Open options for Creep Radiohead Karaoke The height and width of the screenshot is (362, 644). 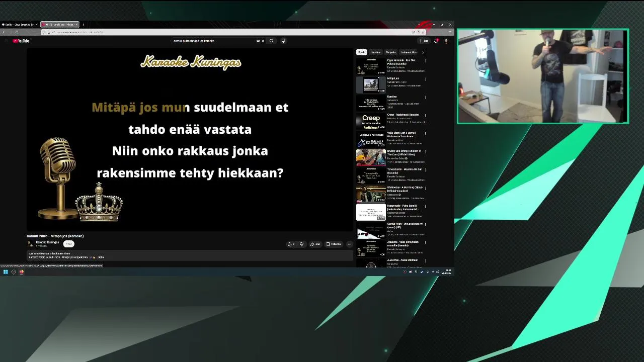click(426, 115)
